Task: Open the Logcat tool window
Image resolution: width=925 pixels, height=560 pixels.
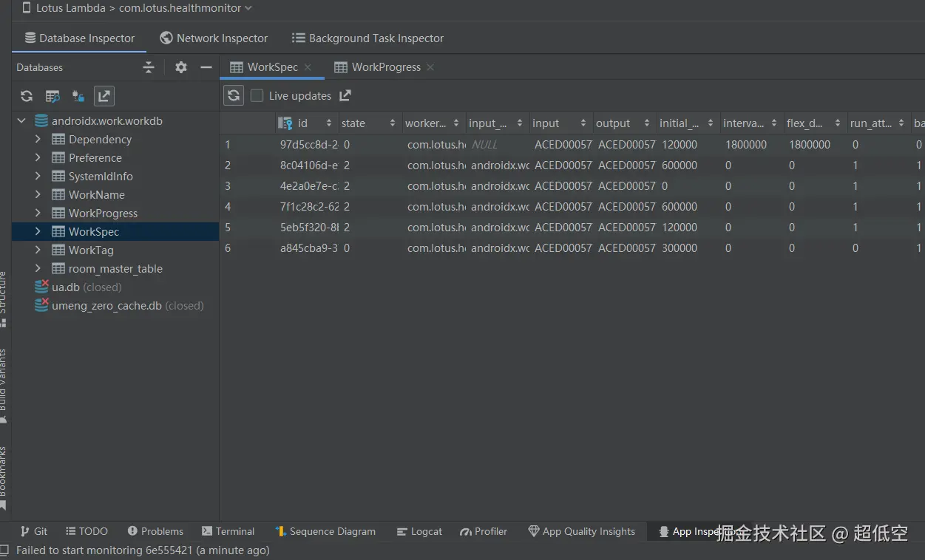Action: click(x=419, y=531)
